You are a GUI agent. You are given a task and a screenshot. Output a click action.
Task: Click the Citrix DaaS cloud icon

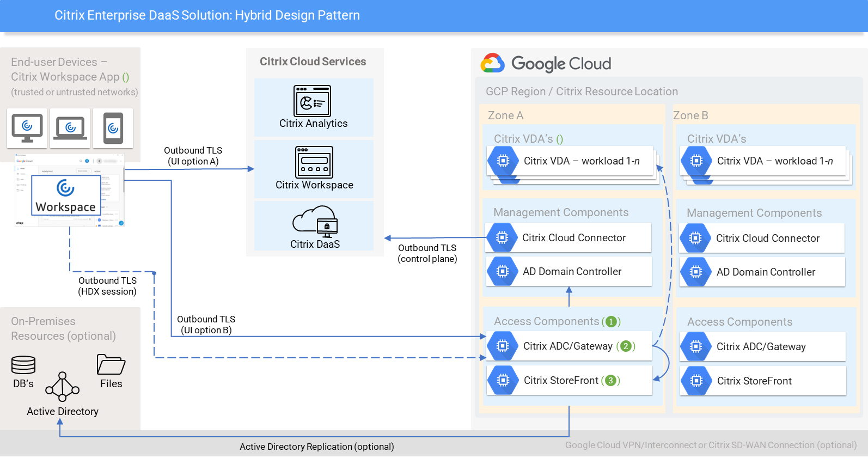315,222
